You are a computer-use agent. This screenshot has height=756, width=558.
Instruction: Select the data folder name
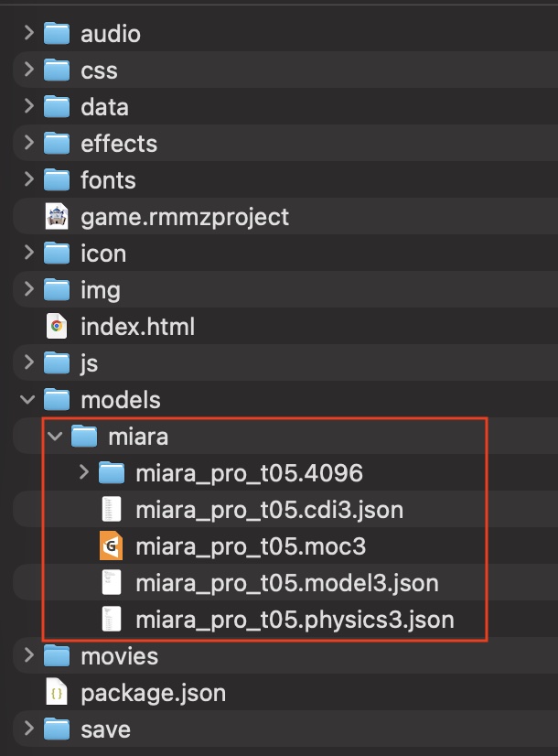click(x=104, y=107)
